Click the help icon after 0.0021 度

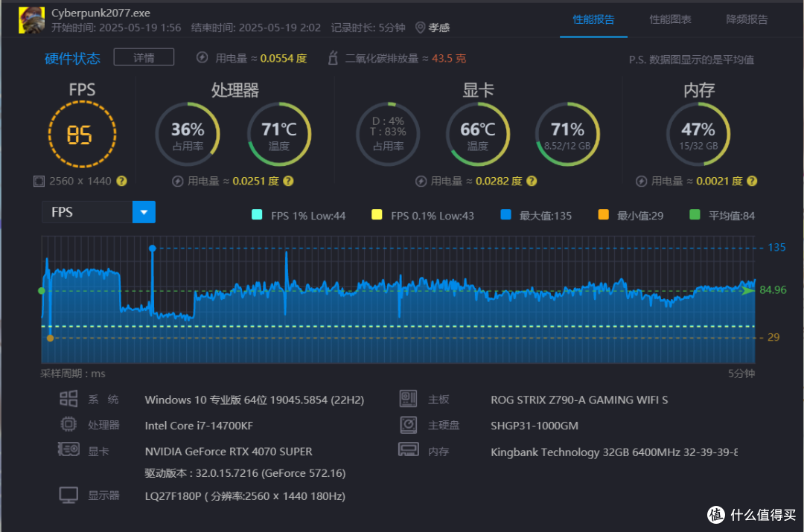(752, 181)
